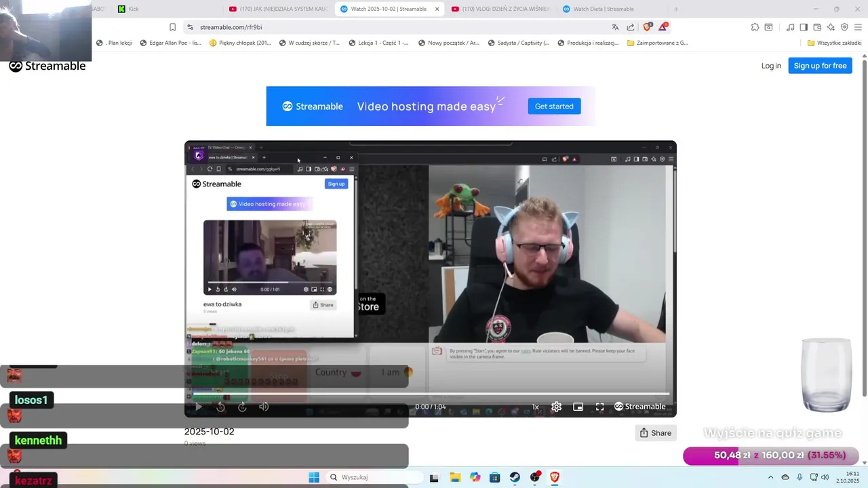The image size is (868, 488).
Task: Share the 2025-10-02 video
Action: [656, 433]
